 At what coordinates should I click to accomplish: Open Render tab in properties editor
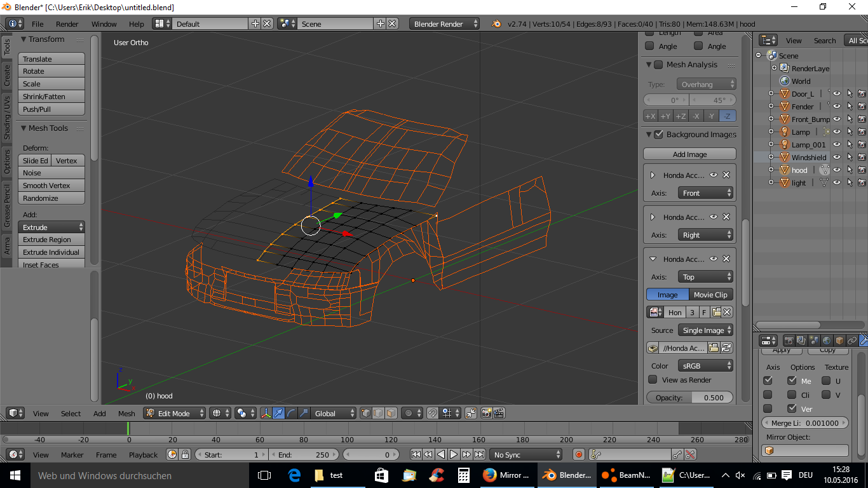(789, 341)
